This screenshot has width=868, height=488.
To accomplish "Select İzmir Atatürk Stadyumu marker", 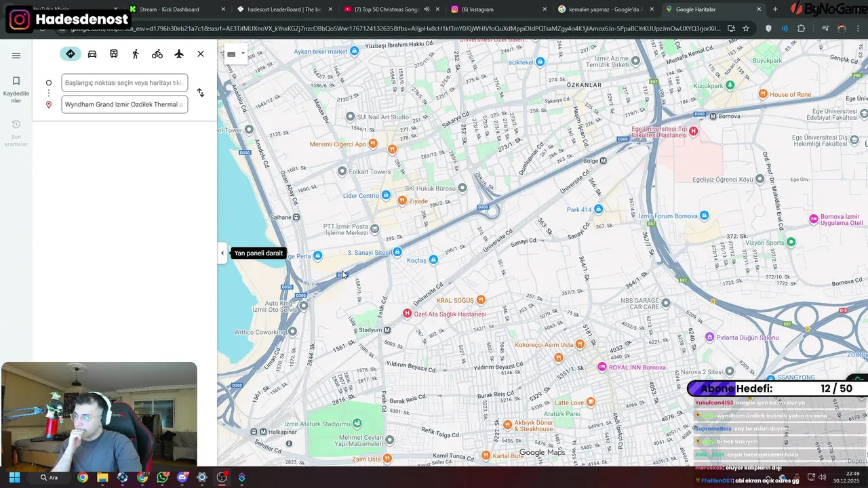I will pyautogui.click(x=357, y=424).
